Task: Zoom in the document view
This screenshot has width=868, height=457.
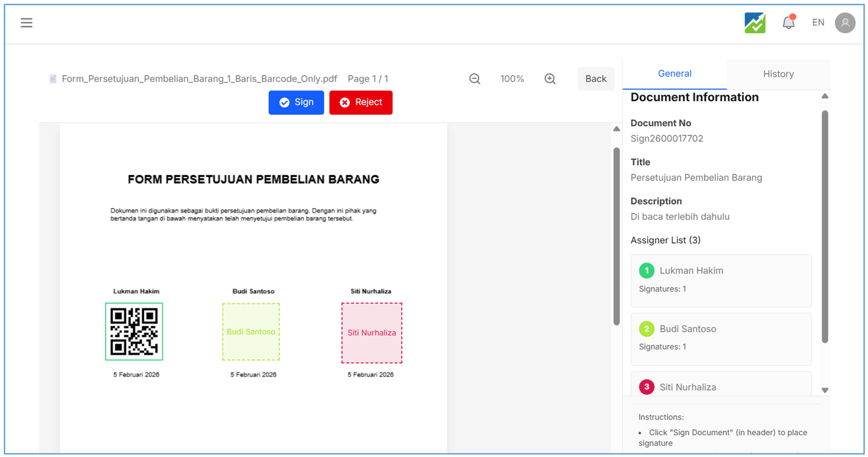Action: tap(550, 79)
